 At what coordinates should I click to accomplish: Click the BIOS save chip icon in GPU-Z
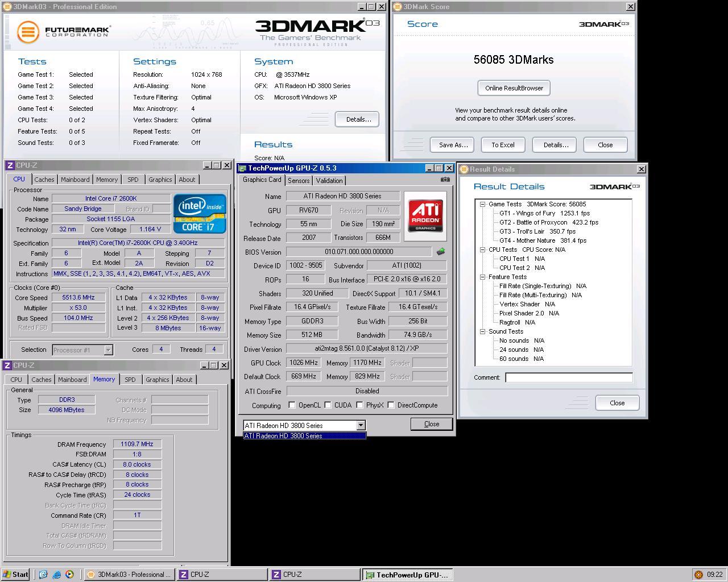click(441, 252)
